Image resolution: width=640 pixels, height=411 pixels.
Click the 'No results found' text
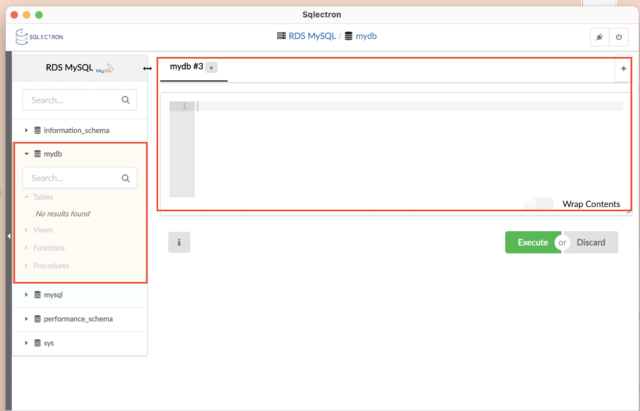tap(63, 213)
